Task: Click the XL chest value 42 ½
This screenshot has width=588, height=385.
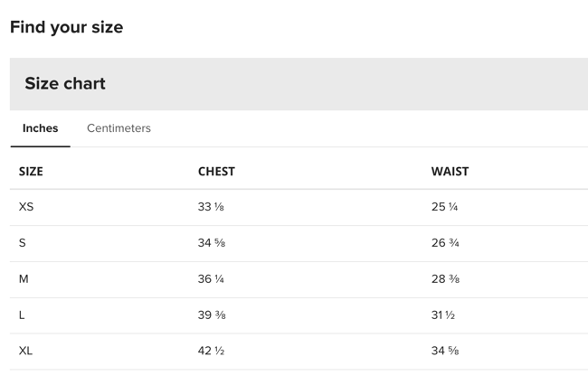Action: tap(211, 351)
